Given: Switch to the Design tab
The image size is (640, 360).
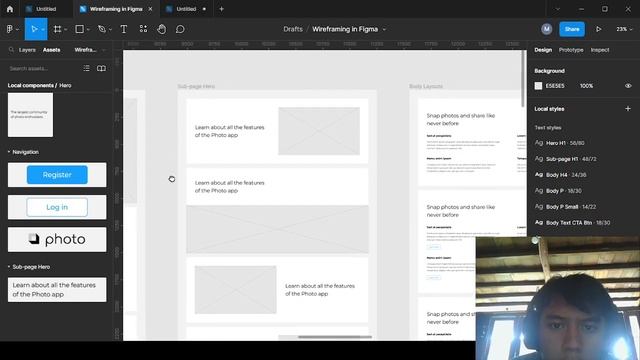Looking at the screenshot, I should tap(543, 50).
